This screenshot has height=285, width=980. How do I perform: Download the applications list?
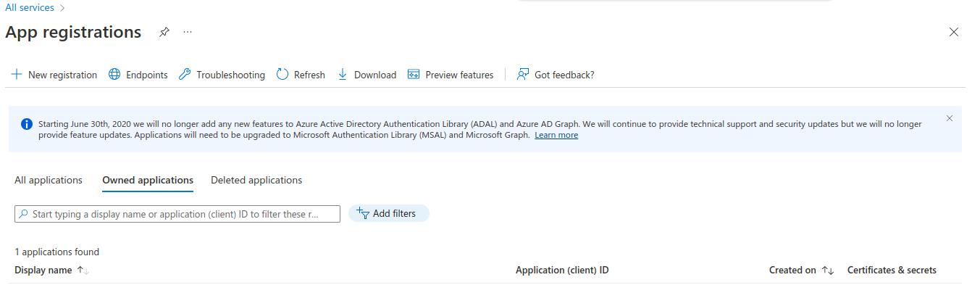pyautogui.click(x=367, y=75)
